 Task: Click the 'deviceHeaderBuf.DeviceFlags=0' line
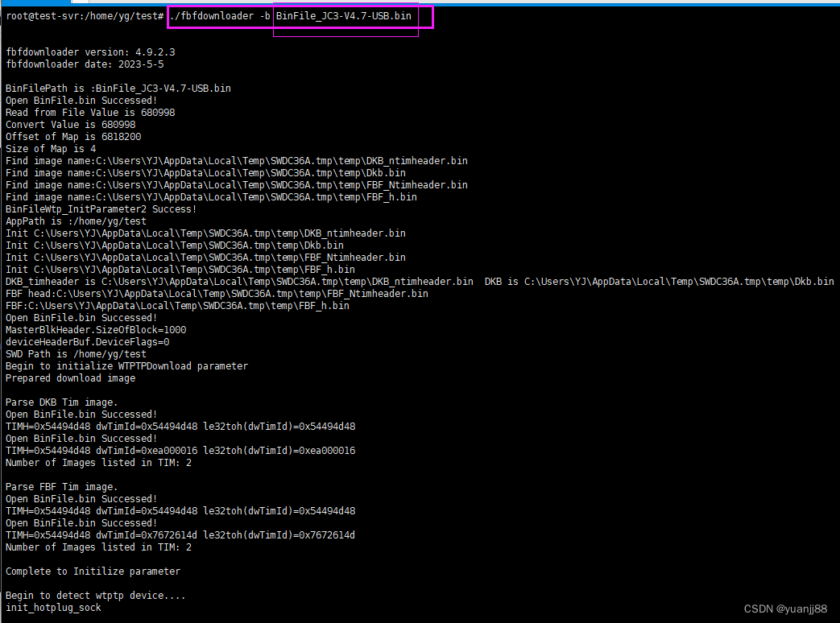pos(87,342)
